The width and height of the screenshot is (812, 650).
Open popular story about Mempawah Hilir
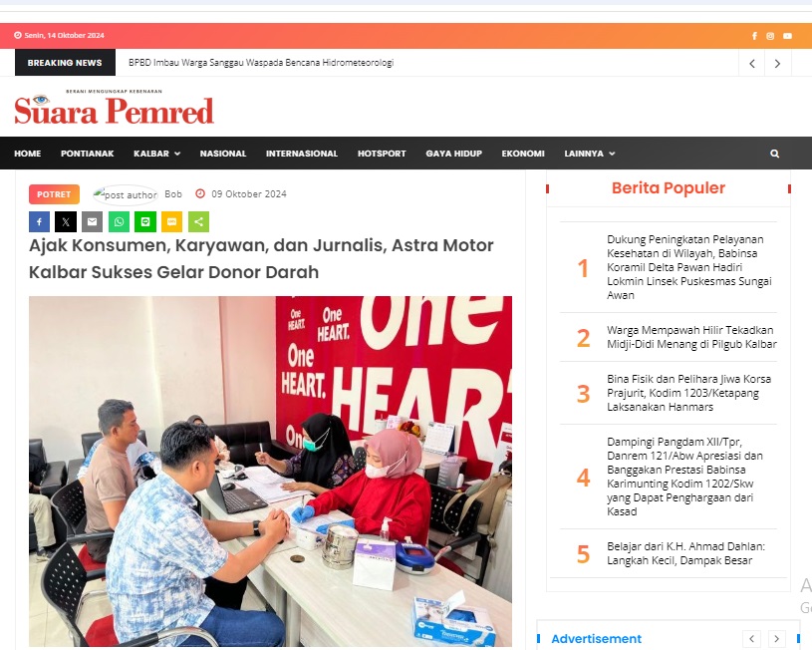tap(691, 337)
